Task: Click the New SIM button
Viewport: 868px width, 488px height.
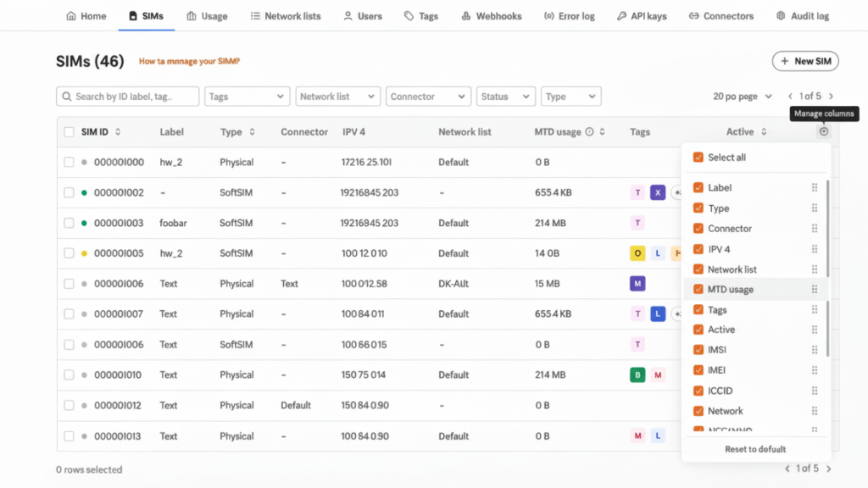Action: click(805, 61)
